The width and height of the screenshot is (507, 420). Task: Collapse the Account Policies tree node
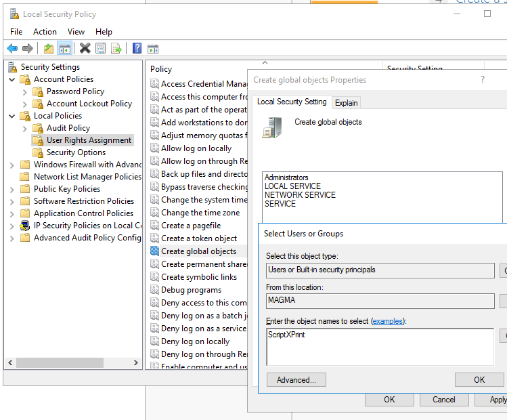click(12, 79)
